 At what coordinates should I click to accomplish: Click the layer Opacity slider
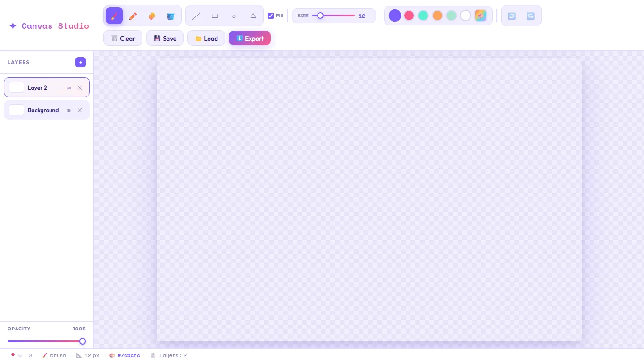(47, 341)
